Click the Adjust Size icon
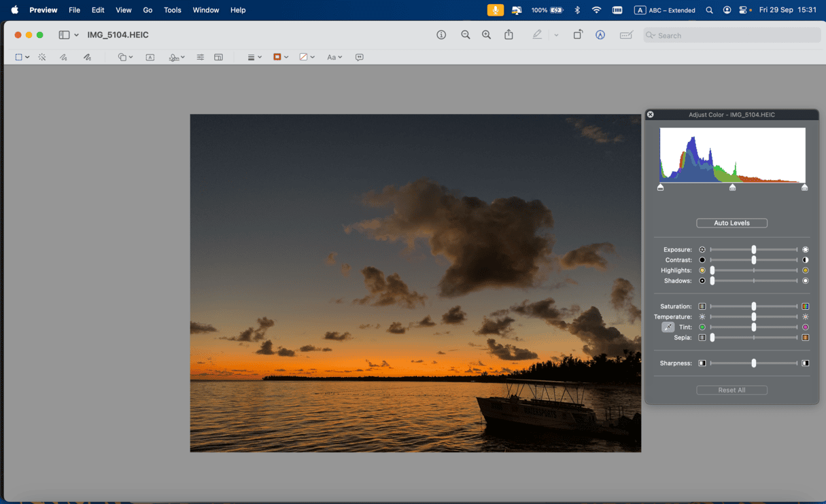Image resolution: width=826 pixels, height=504 pixels. tap(218, 57)
